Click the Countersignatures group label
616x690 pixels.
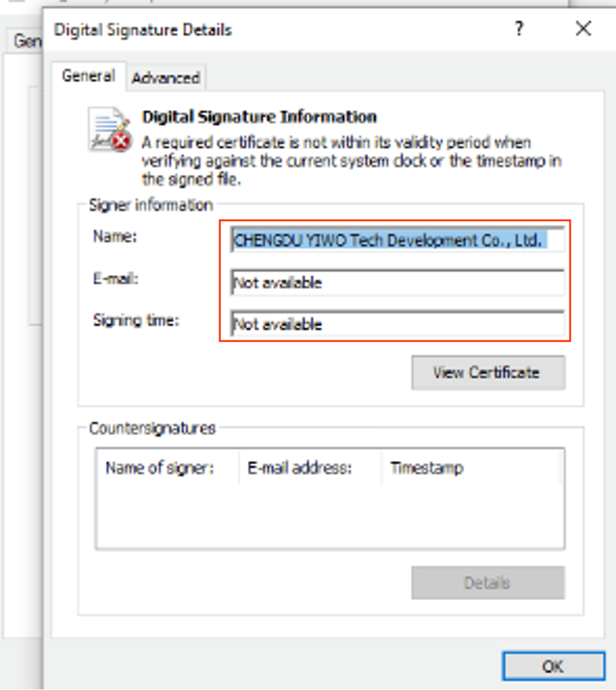[152, 428]
